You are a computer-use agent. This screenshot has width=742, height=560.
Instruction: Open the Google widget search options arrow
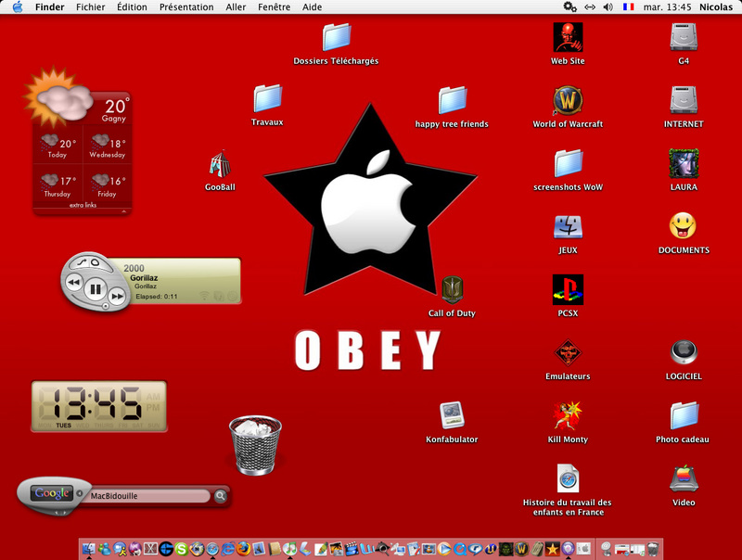click(x=80, y=493)
